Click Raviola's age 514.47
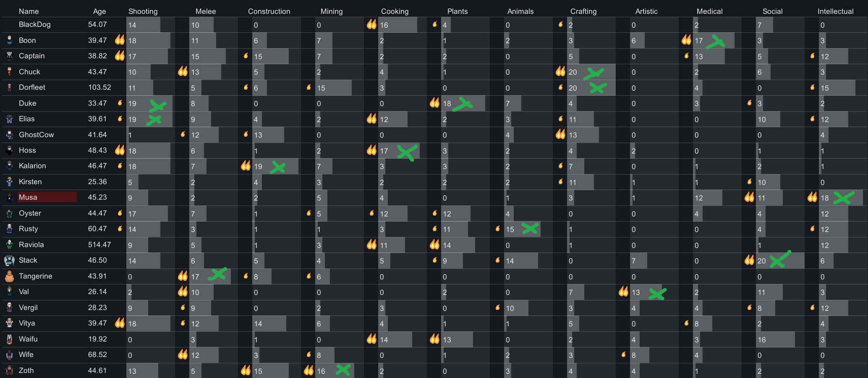The width and height of the screenshot is (868, 378). tap(99, 245)
